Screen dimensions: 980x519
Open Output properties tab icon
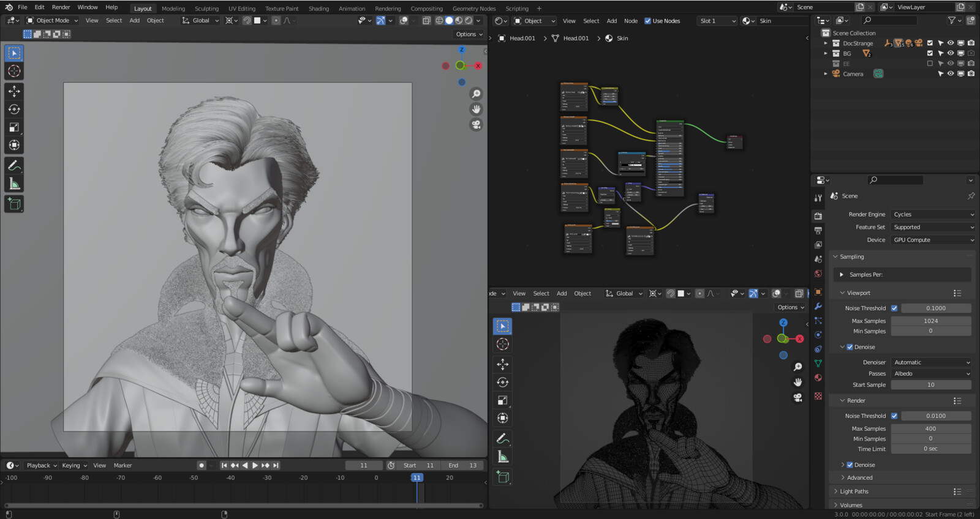coord(818,231)
